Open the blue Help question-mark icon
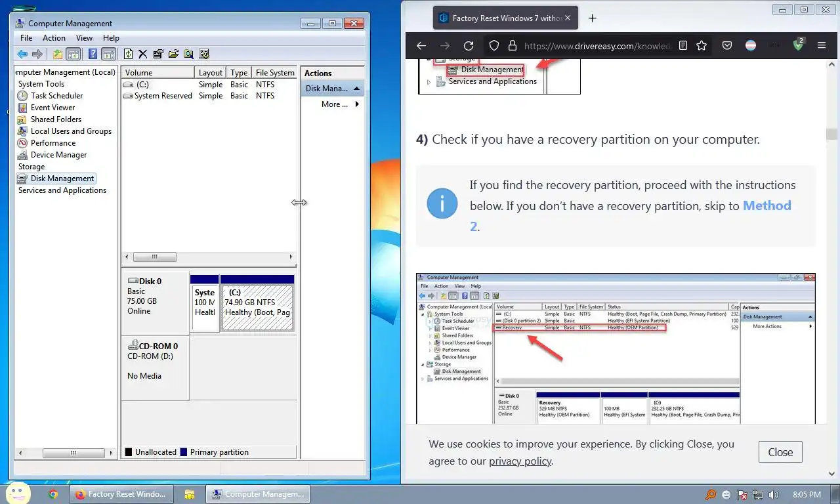 point(93,54)
